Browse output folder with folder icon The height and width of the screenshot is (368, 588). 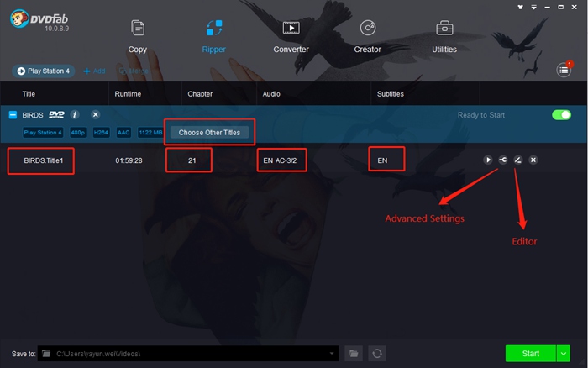pyautogui.click(x=354, y=354)
